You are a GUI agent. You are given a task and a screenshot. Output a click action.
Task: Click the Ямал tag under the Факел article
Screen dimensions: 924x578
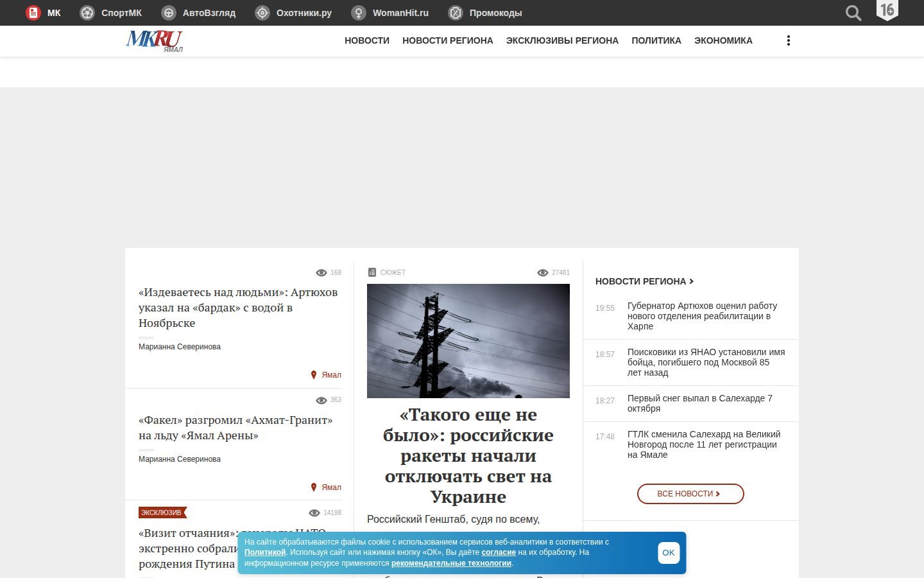pos(331,487)
